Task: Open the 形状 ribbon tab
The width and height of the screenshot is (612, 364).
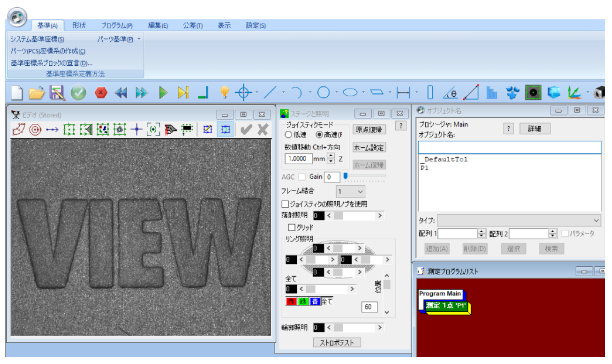Action: [x=79, y=25]
